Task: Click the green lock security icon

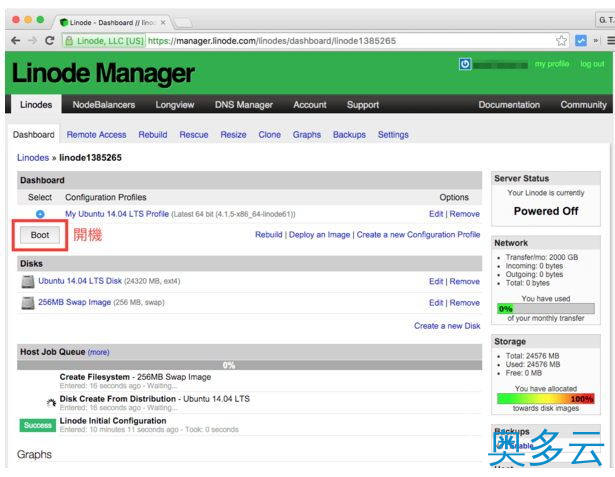Action: click(x=69, y=41)
